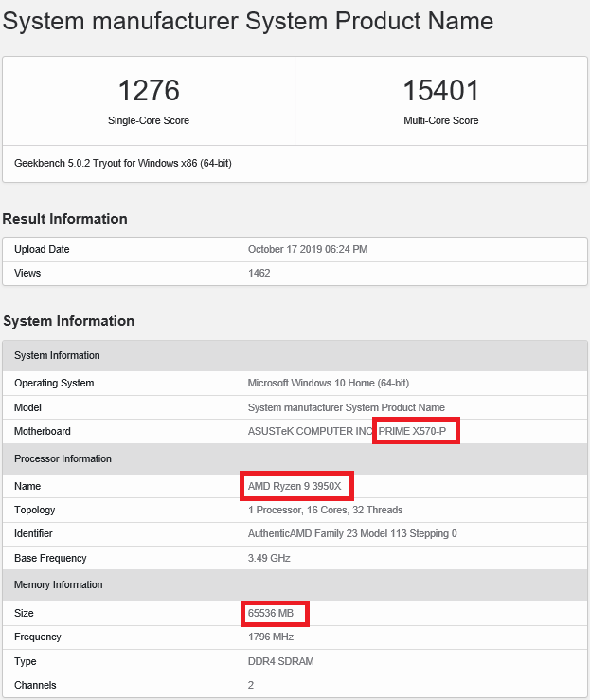Click the memory 'Type' row label

point(25,661)
